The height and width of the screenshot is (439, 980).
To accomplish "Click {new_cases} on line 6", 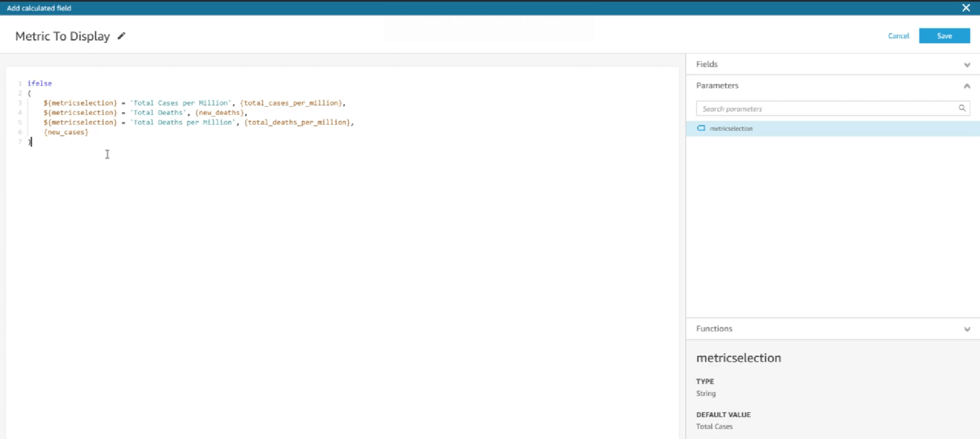I will point(66,132).
